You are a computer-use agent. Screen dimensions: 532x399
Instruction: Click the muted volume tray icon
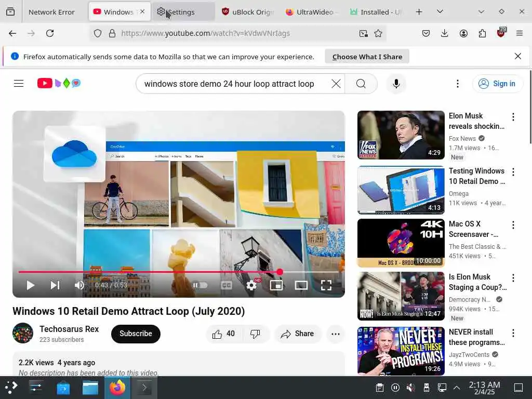[410, 388]
